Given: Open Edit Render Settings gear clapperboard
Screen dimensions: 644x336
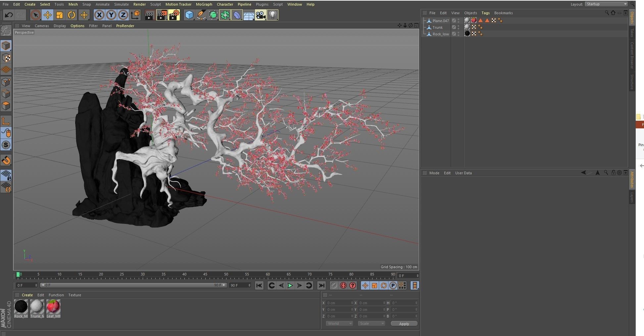Looking at the screenshot, I should (174, 15).
